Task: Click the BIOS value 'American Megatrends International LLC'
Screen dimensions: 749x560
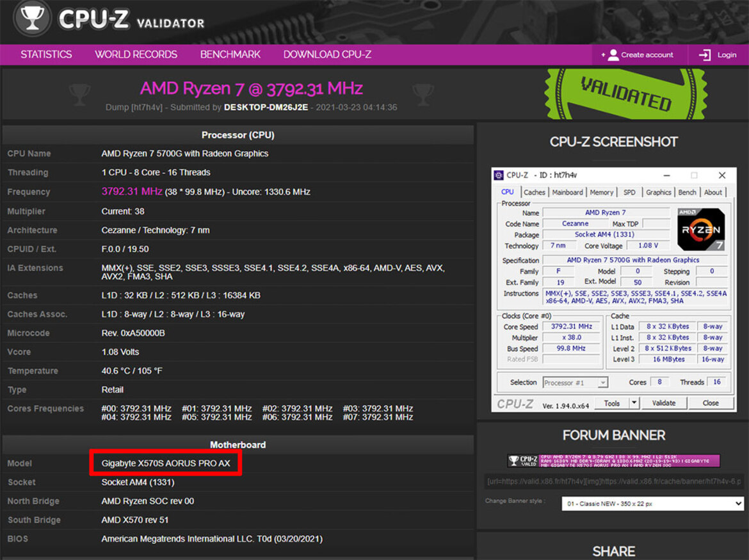Action: pos(178,539)
